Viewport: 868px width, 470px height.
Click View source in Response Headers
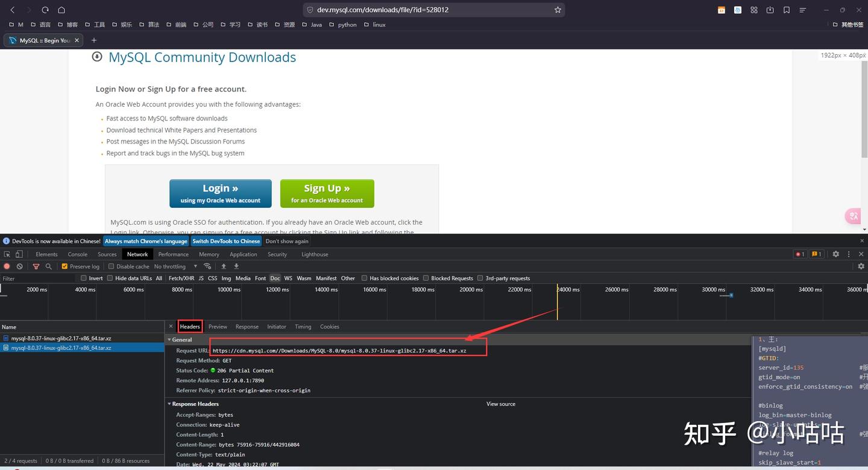[501, 404]
